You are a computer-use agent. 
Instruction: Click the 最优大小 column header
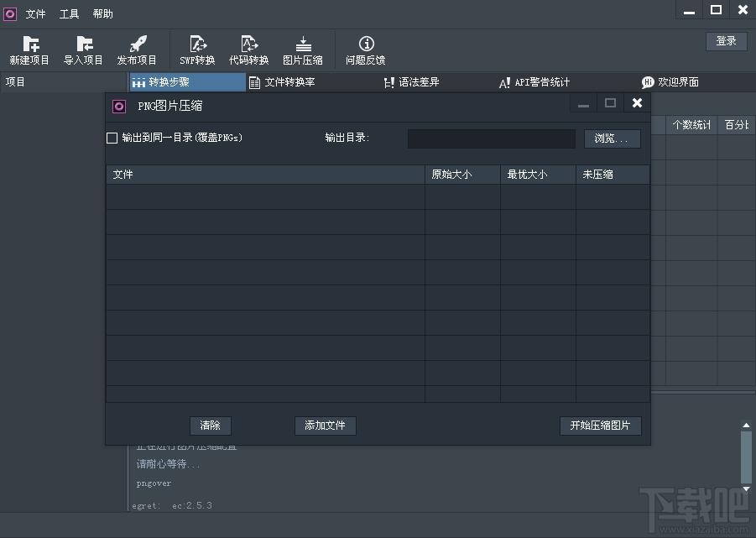coord(538,175)
